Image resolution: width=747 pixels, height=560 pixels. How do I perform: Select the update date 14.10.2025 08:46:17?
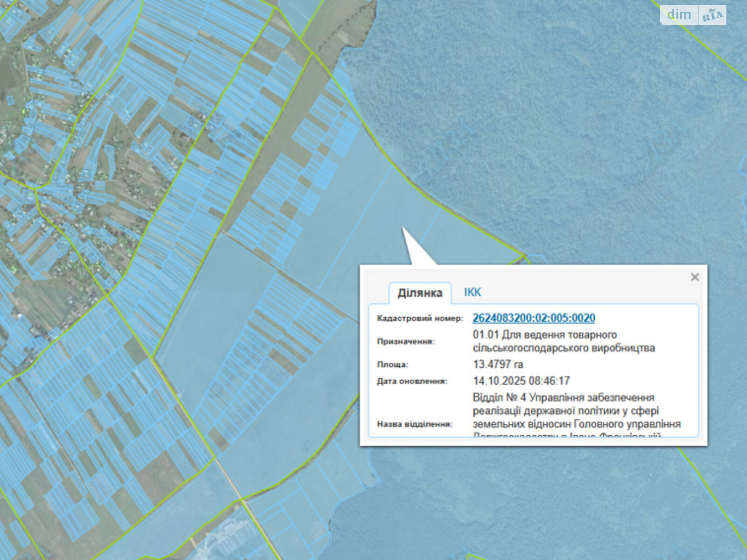(x=521, y=381)
